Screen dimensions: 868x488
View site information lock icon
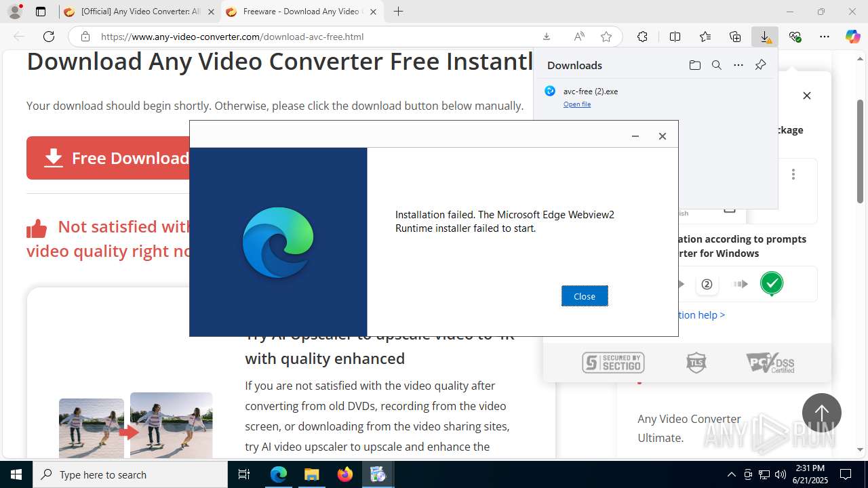[x=85, y=37]
